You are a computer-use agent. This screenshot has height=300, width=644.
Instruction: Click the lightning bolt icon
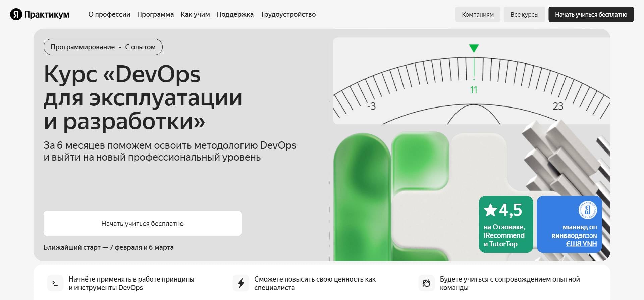click(x=241, y=283)
